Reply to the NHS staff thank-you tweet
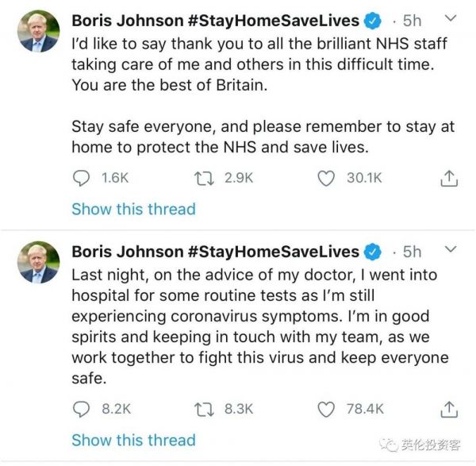This screenshot has height=466, width=476. [x=82, y=179]
